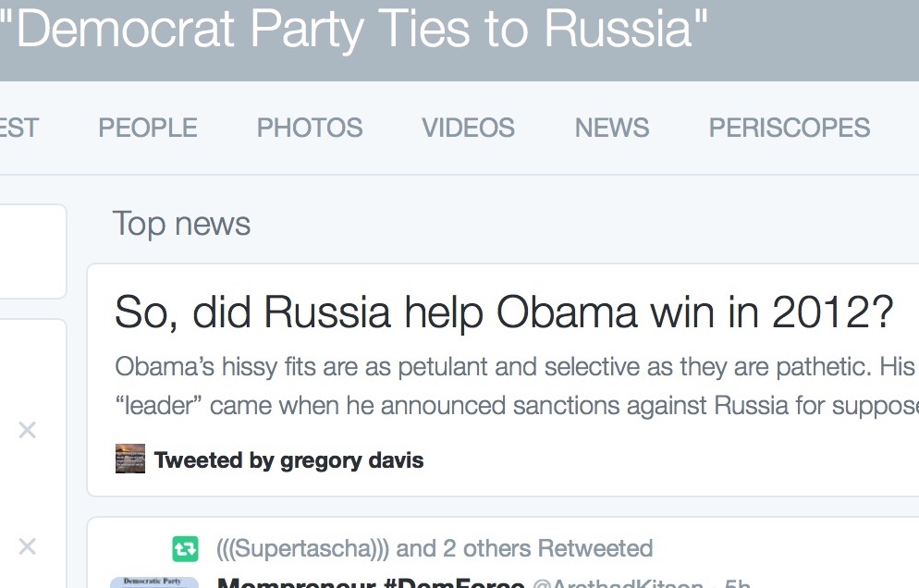Dismiss lower sidebar item with X
Screen dimensions: 919x588
pyautogui.click(x=28, y=547)
